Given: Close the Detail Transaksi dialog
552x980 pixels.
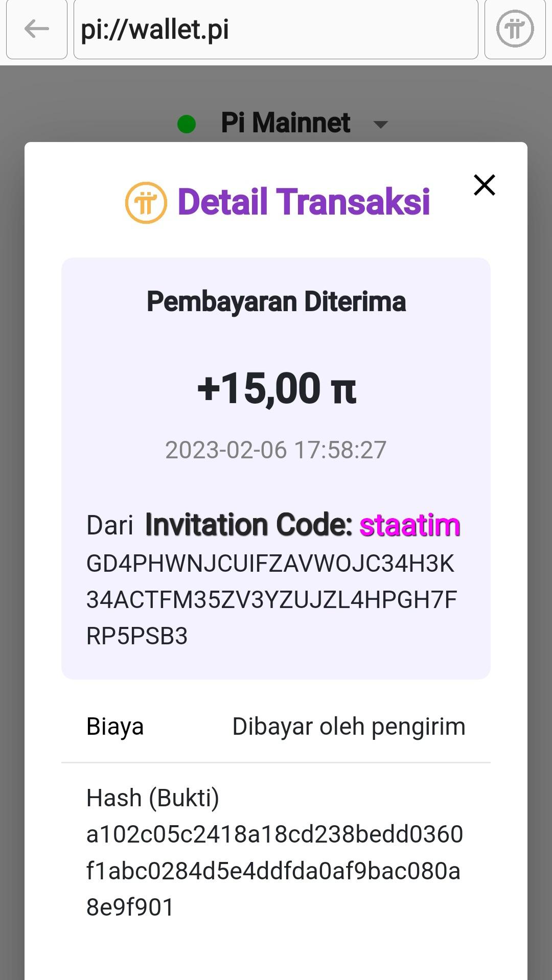Looking at the screenshot, I should pos(484,185).
